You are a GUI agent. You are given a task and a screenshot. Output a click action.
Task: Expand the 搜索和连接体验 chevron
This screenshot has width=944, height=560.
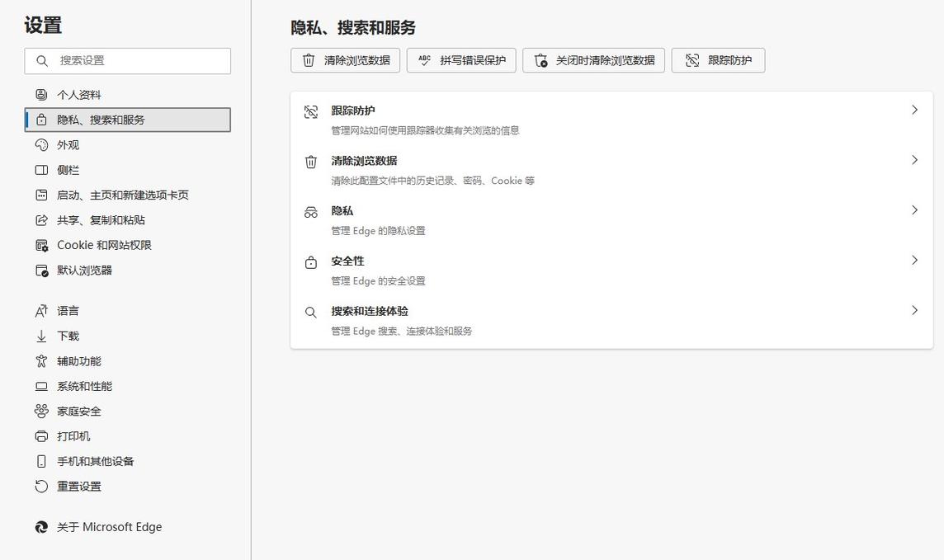click(914, 311)
